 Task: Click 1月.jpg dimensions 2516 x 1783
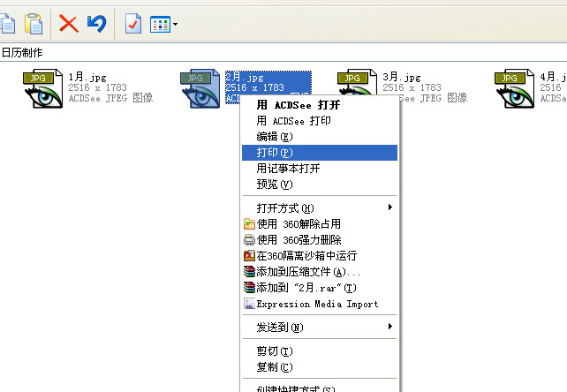98,87
